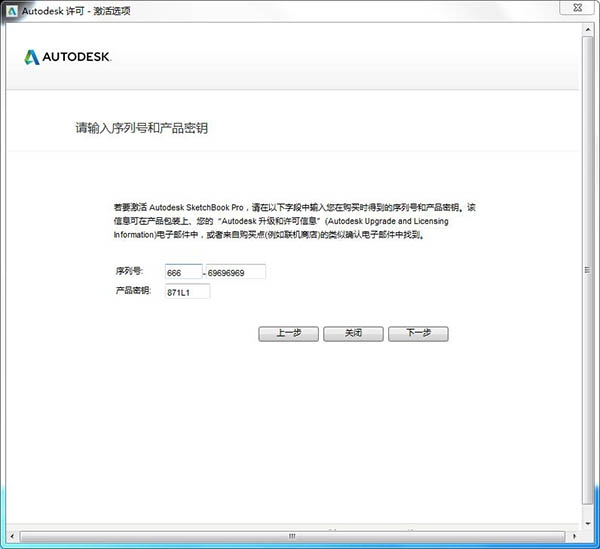Viewport: 600px width, 549px height.
Task: Click the activation instructions paragraph
Action: [295, 221]
